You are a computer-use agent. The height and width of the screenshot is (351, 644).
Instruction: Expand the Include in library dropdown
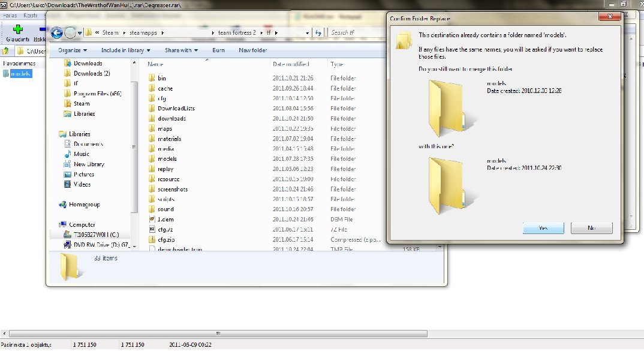pos(126,50)
